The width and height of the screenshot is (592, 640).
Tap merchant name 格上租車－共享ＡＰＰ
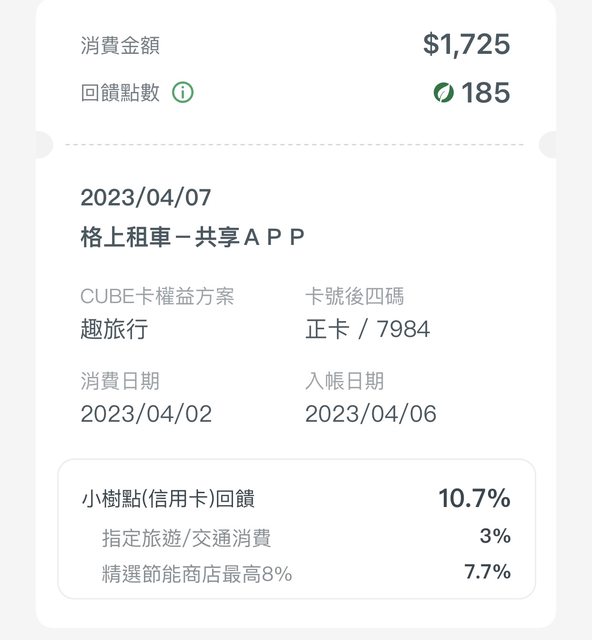tap(192, 237)
